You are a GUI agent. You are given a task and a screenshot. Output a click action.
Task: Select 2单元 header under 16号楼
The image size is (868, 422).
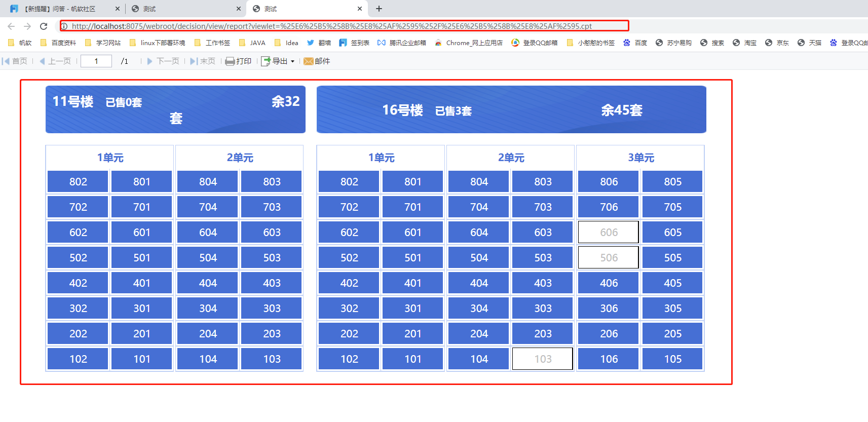pyautogui.click(x=511, y=158)
